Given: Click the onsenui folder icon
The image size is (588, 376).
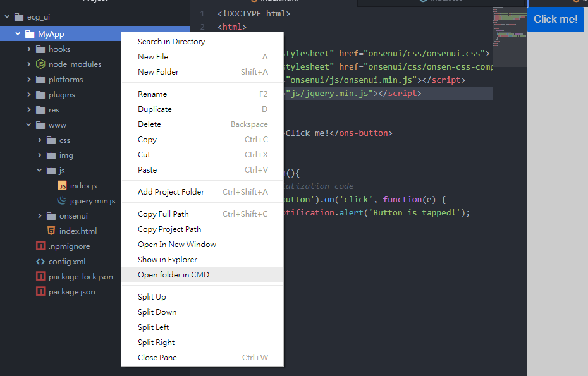Looking at the screenshot, I should (x=51, y=216).
